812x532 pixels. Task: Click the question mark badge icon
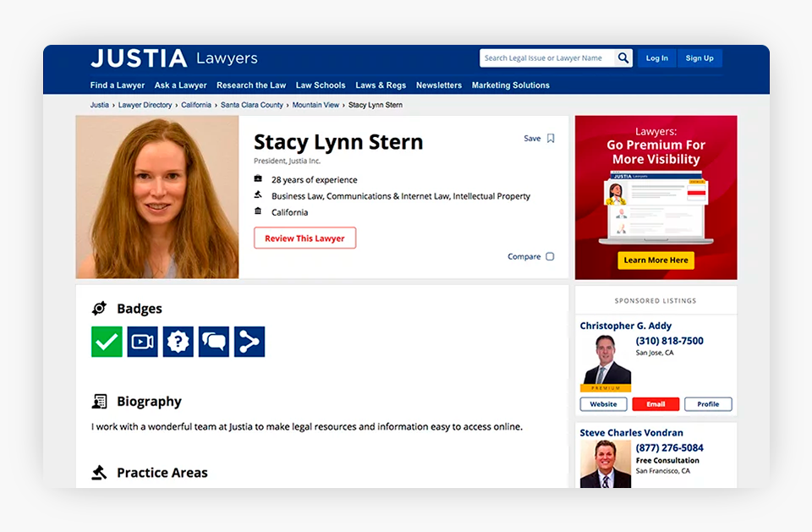click(178, 342)
